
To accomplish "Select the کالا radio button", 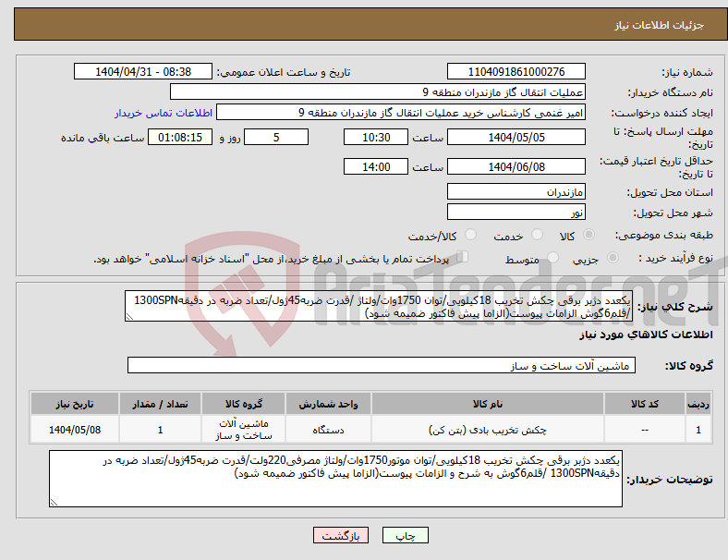I will click(x=588, y=235).
